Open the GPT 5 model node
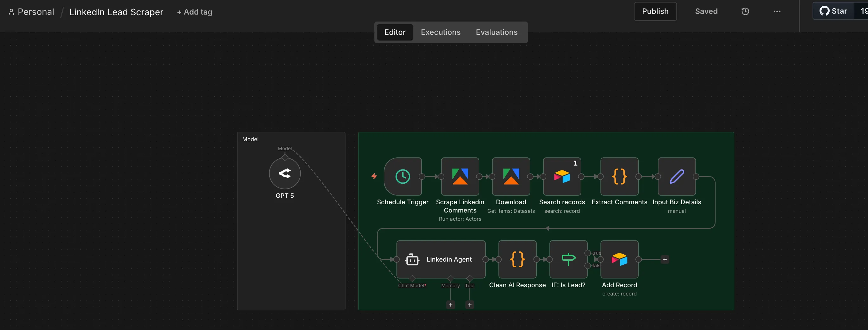Image resolution: width=868 pixels, height=330 pixels. (285, 174)
